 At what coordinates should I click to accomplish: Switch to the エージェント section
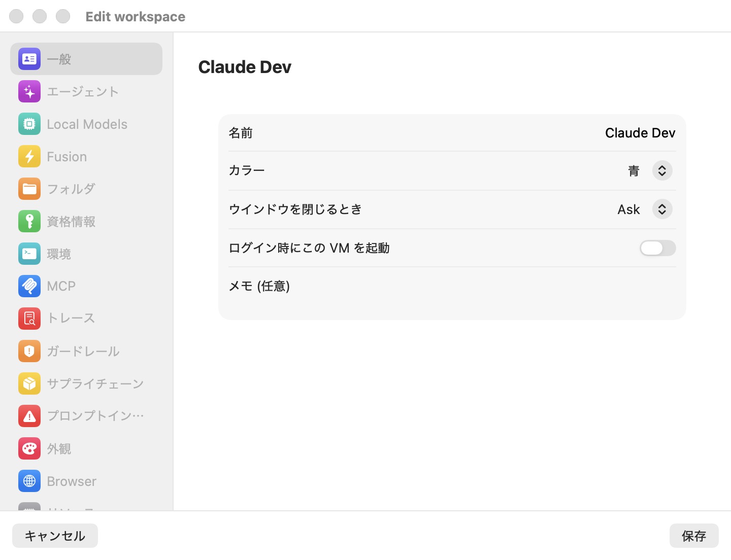coord(86,92)
